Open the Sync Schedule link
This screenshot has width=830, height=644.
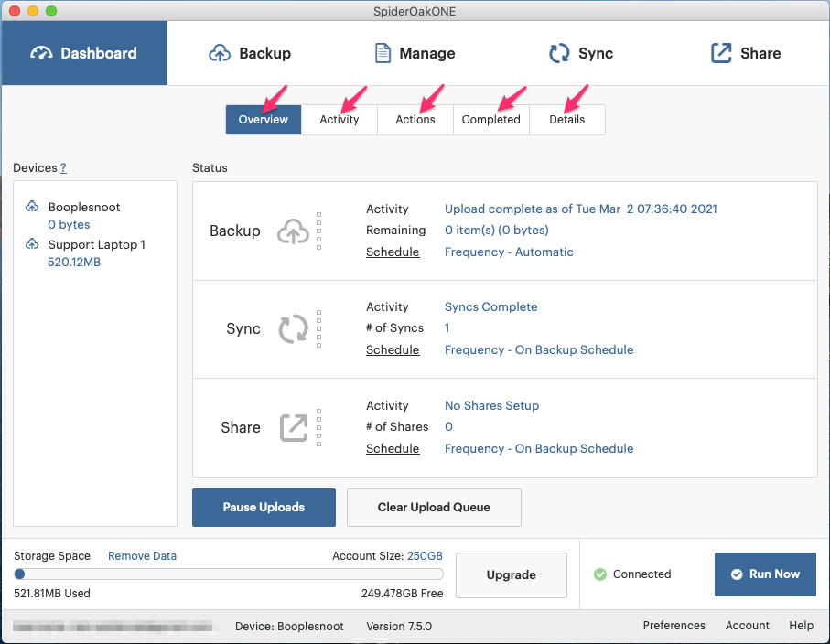coord(393,349)
